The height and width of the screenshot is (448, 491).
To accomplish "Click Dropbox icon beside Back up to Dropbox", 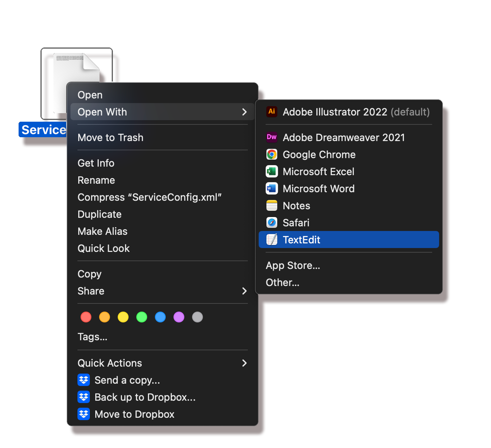I will 84,397.
